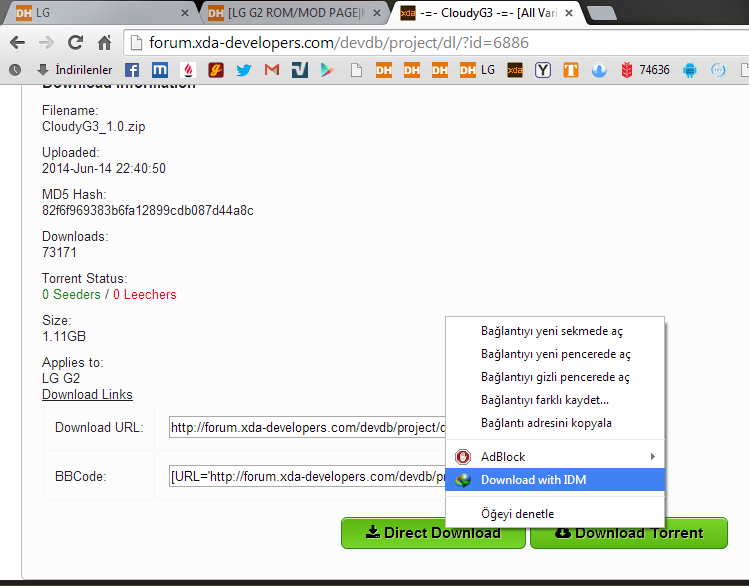Open the red flame bookmark icon

pyautogui.click(x=188, y=70)
